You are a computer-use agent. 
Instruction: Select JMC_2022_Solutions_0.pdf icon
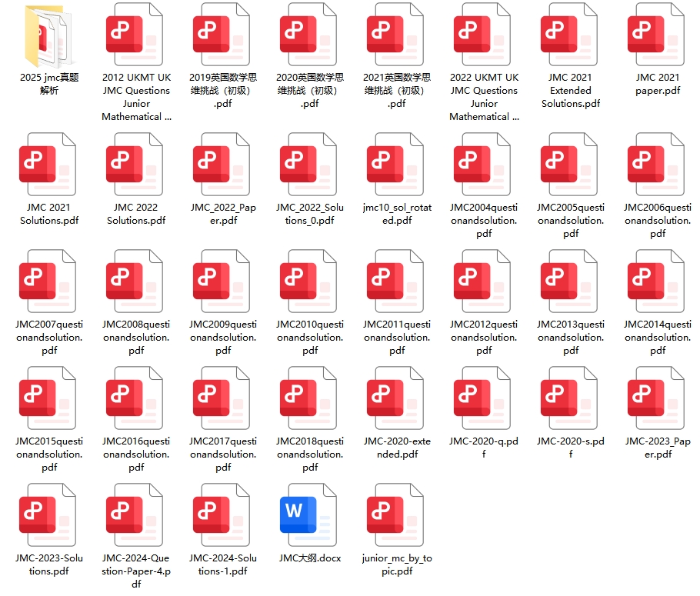tap(308, 165)
